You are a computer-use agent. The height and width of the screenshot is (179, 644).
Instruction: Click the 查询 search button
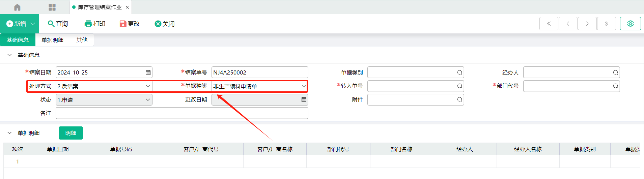(58, 24)
